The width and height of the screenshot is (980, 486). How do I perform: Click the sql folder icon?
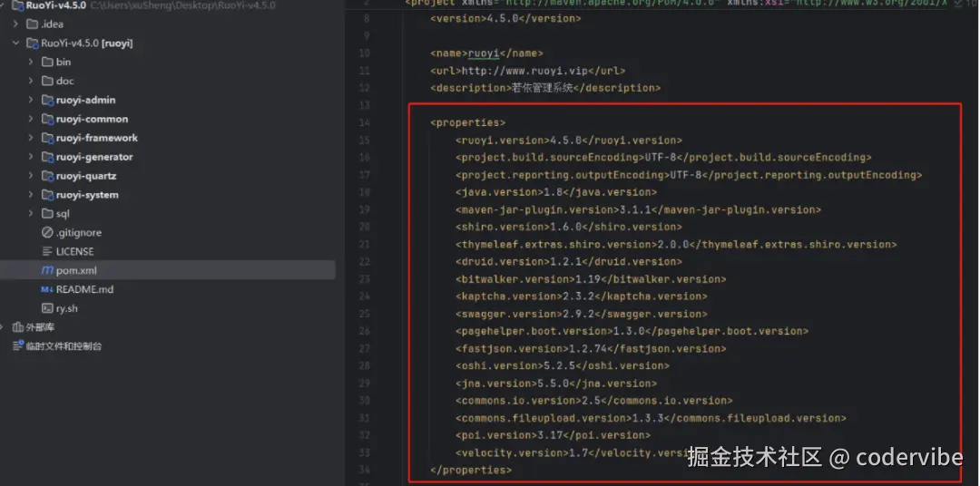click(x=47, y=214)
